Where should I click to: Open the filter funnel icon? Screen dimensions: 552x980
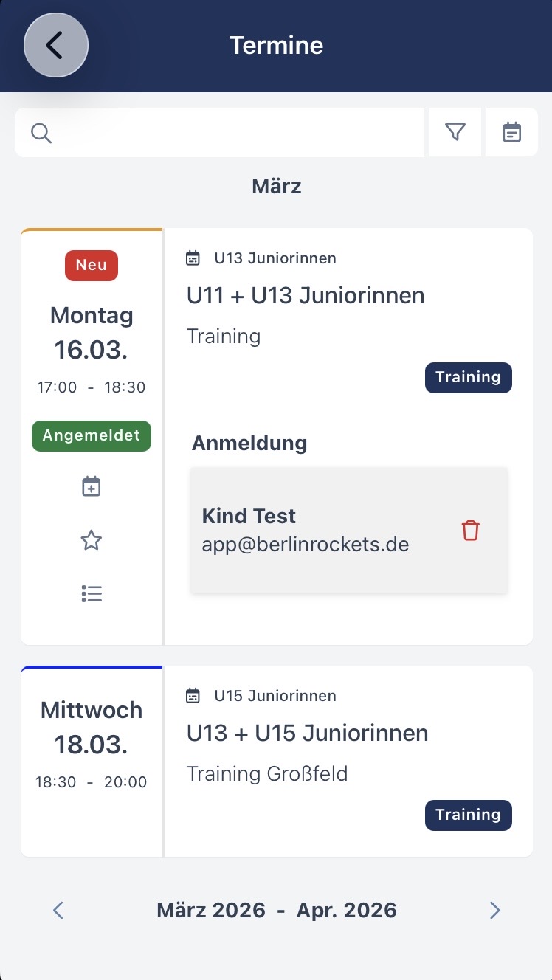pyautogui.click(x=455, y=132)
